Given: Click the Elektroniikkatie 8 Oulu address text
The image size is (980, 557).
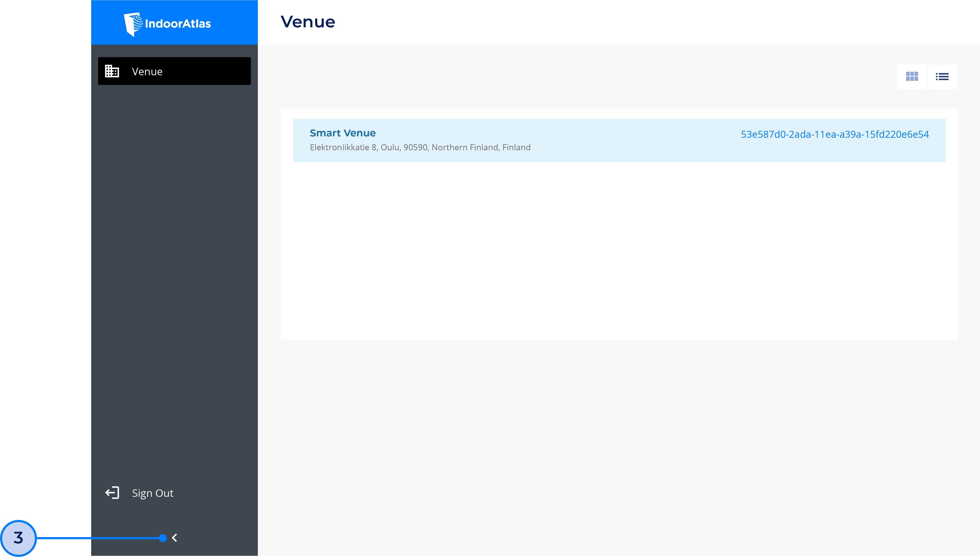Looking at the screenshot, I should (420, 147).
